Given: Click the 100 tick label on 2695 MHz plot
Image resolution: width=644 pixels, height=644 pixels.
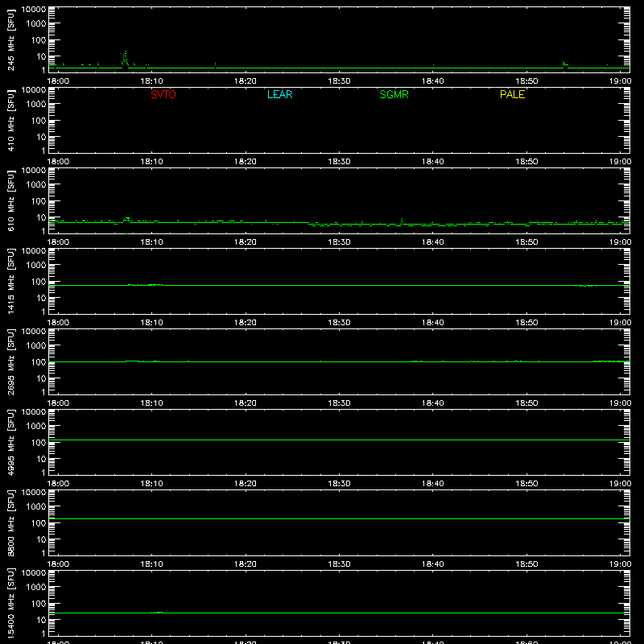Looking at the screenshot, I should 39,362.
